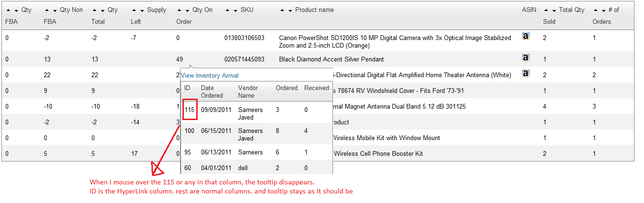This screenshot has height=203, width=644.
Task: Open inventory arrival ID 100
Action: (189, 131)
